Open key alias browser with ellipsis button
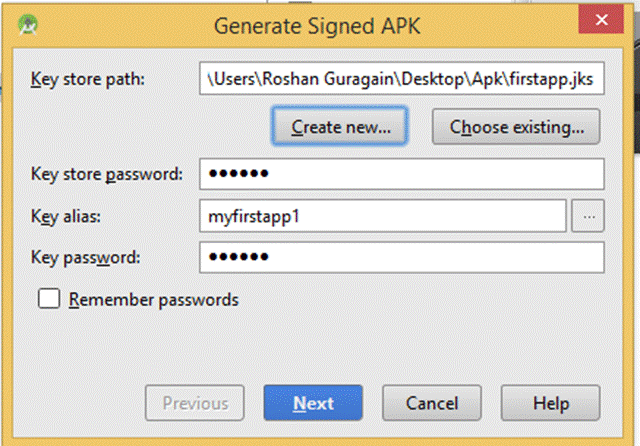This screenshot has height=446, width=640. [589, 216]
